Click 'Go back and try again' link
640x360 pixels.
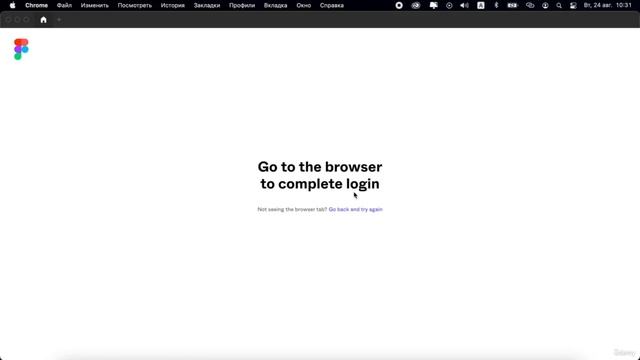[x=356, y=209]
